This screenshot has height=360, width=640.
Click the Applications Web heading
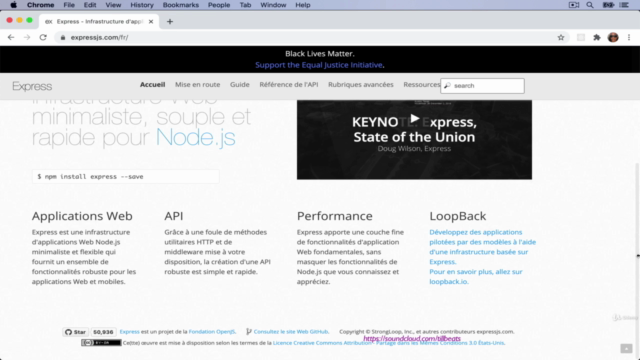coord(82,216)
